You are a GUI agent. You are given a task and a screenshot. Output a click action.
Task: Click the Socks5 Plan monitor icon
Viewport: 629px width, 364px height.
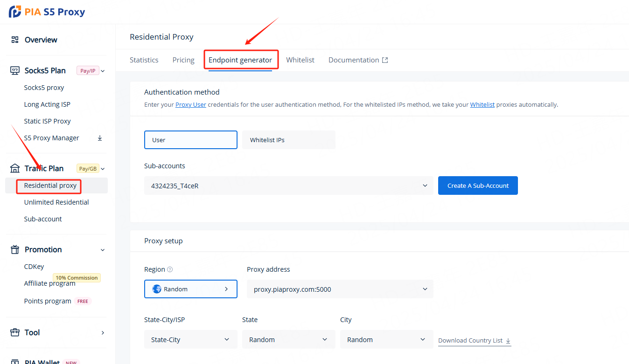coord(15,70)
